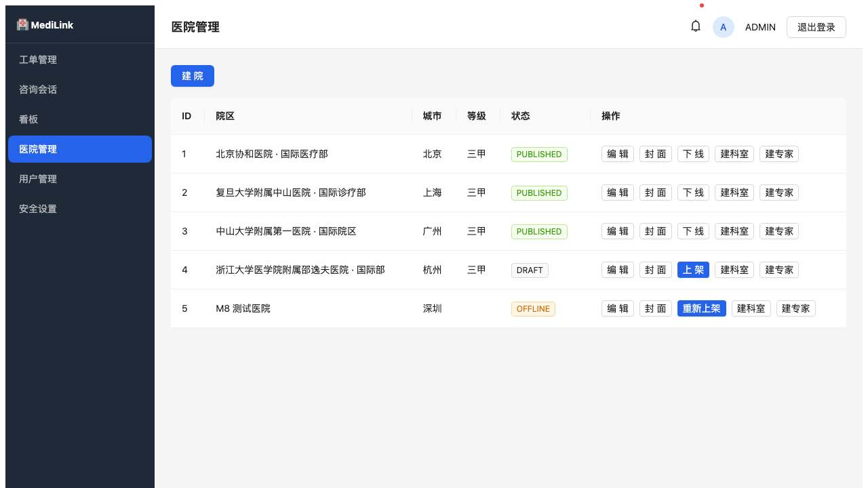The height and width of the screenshot is (488, 868).
Task: Click 建专家 in the 北京协和医院 row
Action: click(779, 154)
